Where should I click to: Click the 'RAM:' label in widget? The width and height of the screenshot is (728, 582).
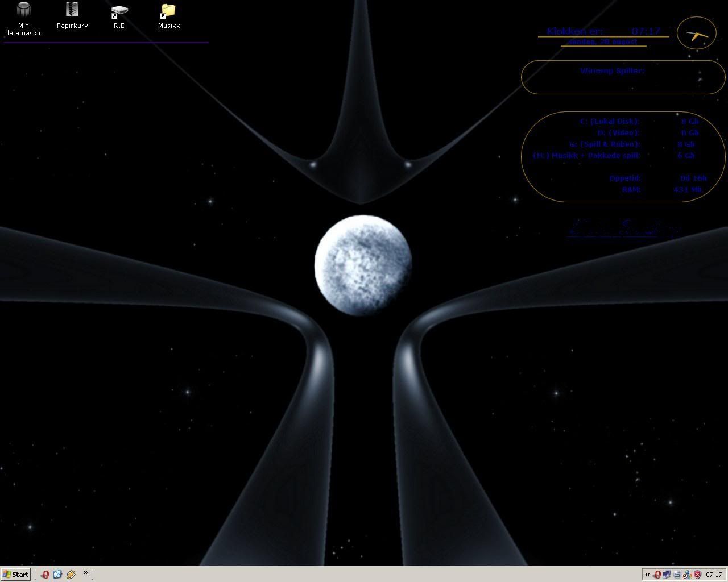click(631, 189)
